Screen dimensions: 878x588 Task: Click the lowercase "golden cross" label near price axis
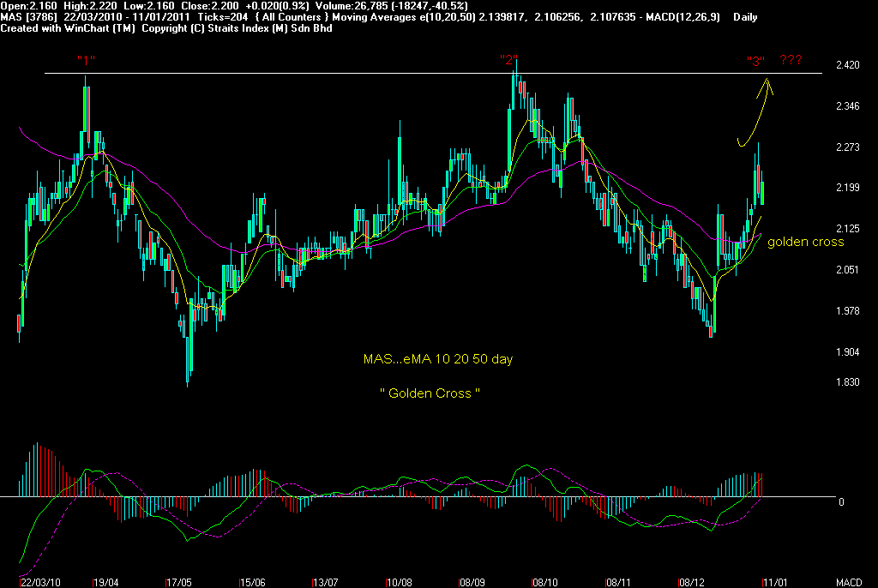805,242
